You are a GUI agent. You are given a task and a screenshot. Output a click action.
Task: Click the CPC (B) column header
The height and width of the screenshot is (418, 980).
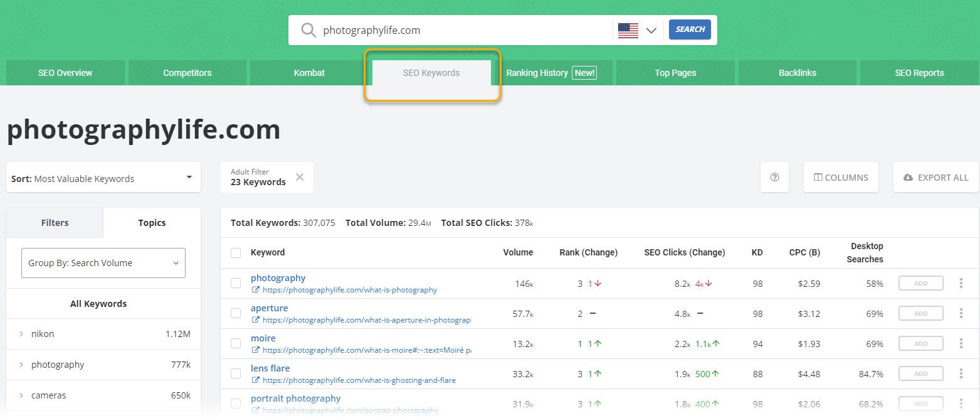click(x=804, y=252)
